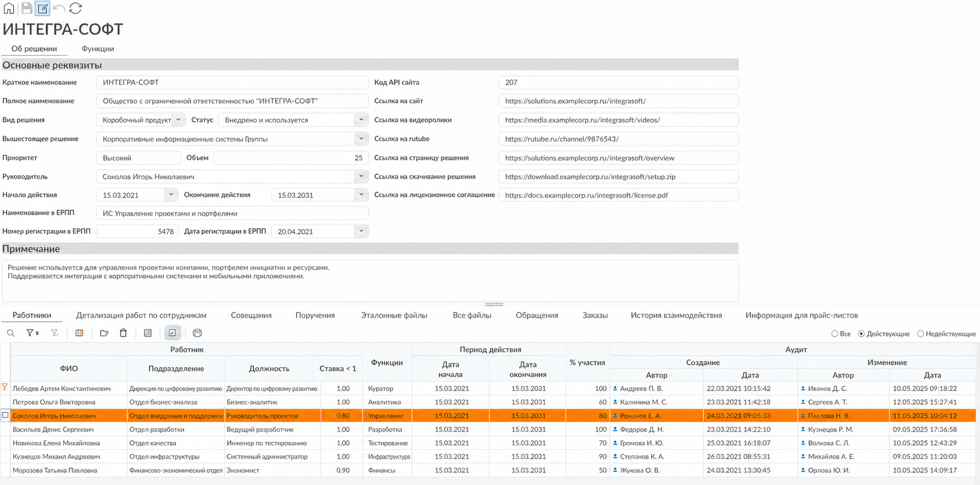
Task: Open the Все файлы tab
Action: 472,315
